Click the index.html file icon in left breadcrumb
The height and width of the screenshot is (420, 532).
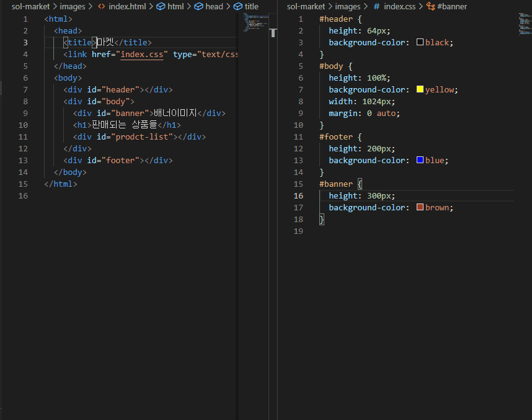pos(102,6)
